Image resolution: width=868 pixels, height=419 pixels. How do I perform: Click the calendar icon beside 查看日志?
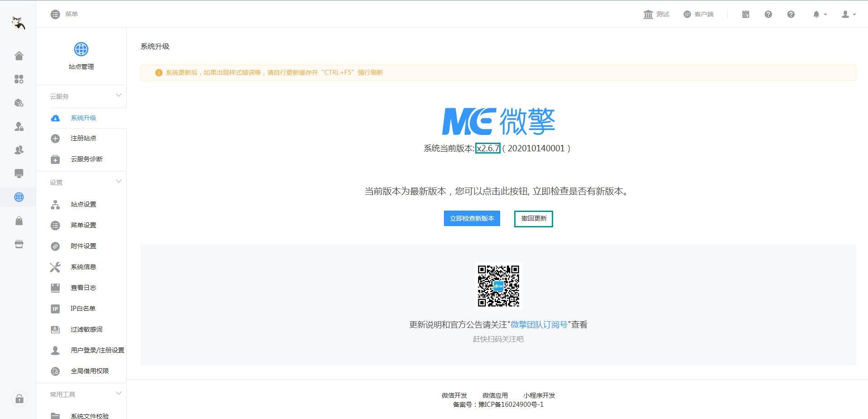(x=55, y=288)
